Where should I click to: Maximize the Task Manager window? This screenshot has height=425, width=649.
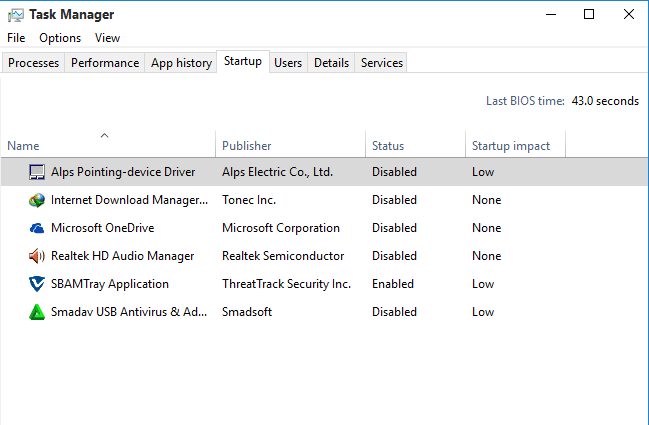[589, 14]
